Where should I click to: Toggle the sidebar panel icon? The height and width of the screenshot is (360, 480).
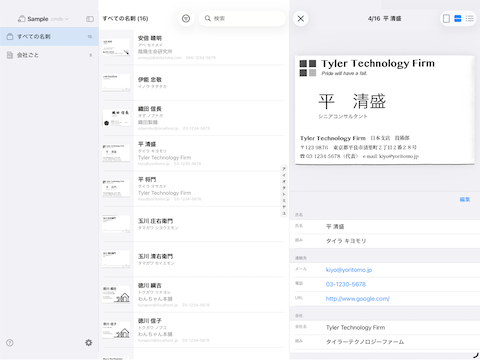coord(90,19)
